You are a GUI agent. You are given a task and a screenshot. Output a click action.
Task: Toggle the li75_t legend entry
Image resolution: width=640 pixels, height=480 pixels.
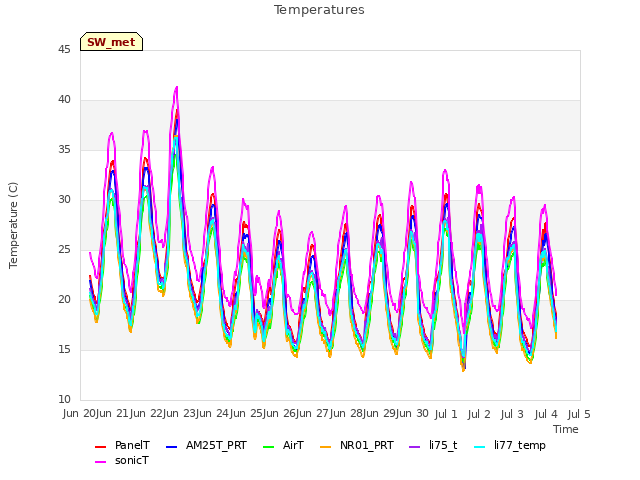coord(433,445)
